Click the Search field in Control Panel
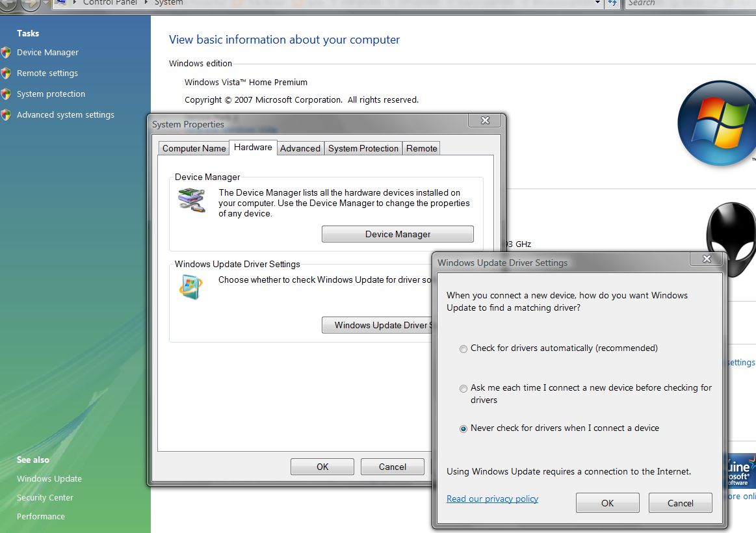The image size is (756, 533). (690, 5)
